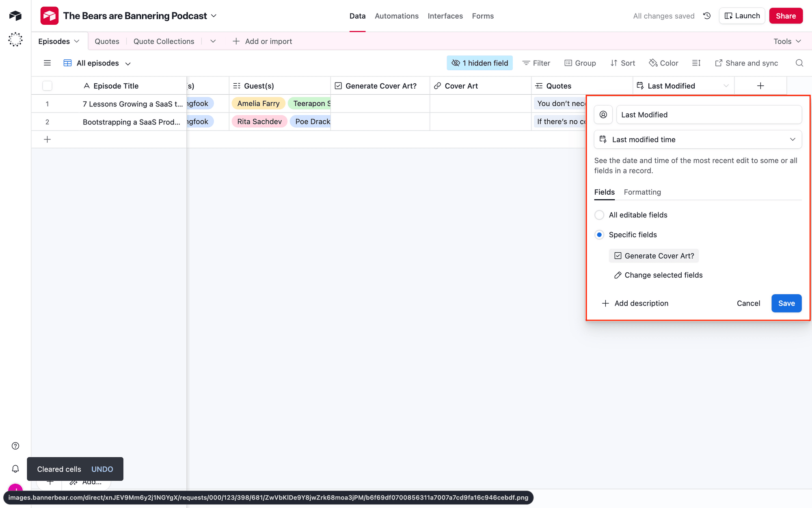Open the Color toolbar option
Image resolution: width=812 pixels, height=508 pixels.
click(x=663, y=63)
